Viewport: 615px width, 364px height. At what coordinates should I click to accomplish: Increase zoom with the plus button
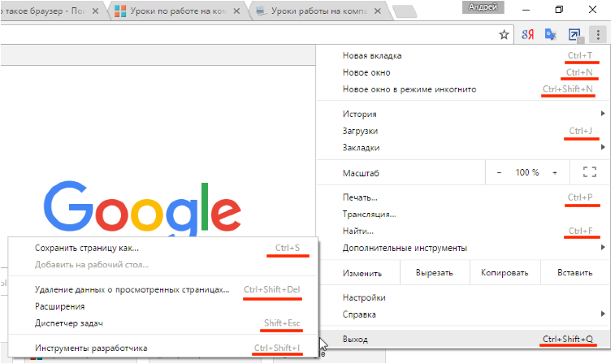[555, 172]
